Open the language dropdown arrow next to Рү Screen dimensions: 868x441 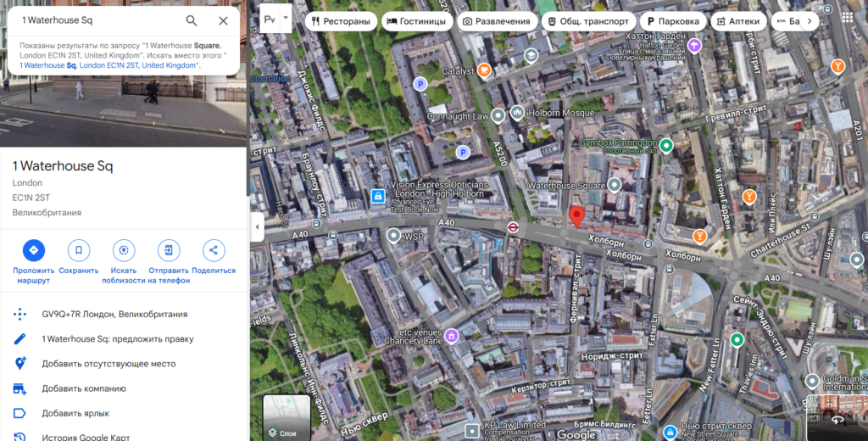[287, 18]
